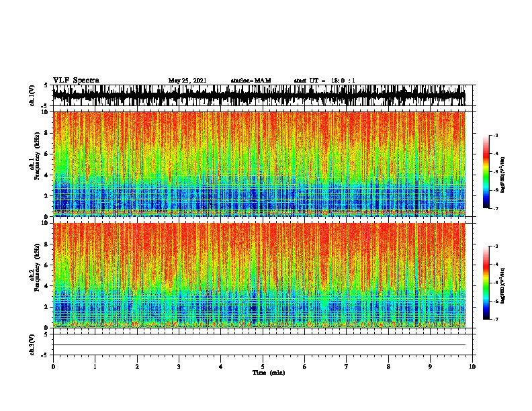
Task: Click the "station=MAM" header label
Action: (x=251, y=81)
